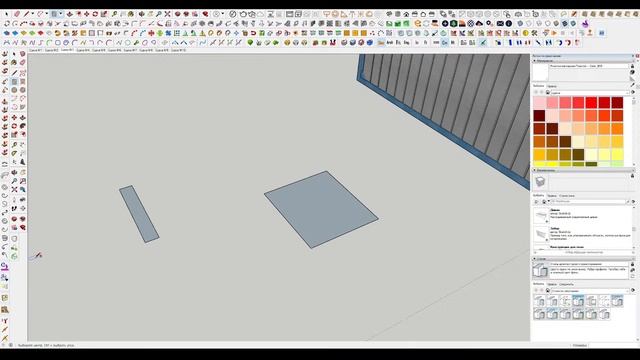Click the current material preview swatch
Viewport: 640px width, 360px height.
540,72
